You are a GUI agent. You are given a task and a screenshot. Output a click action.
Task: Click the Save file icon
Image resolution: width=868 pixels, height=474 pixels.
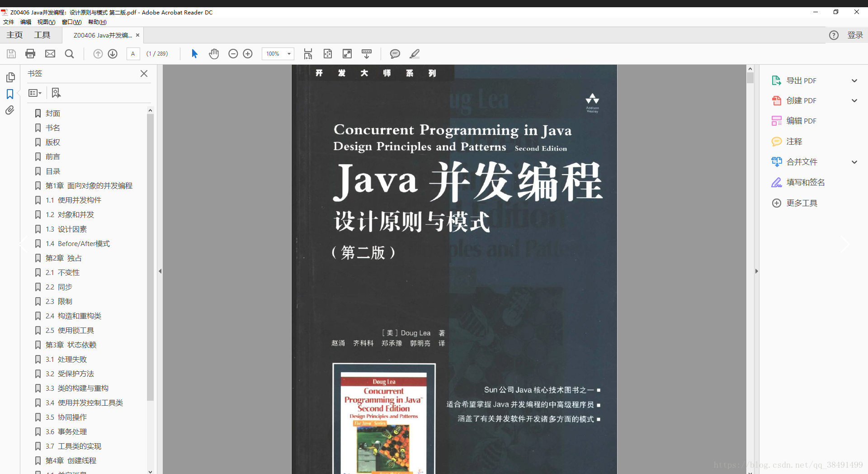(x=11, y=54)
